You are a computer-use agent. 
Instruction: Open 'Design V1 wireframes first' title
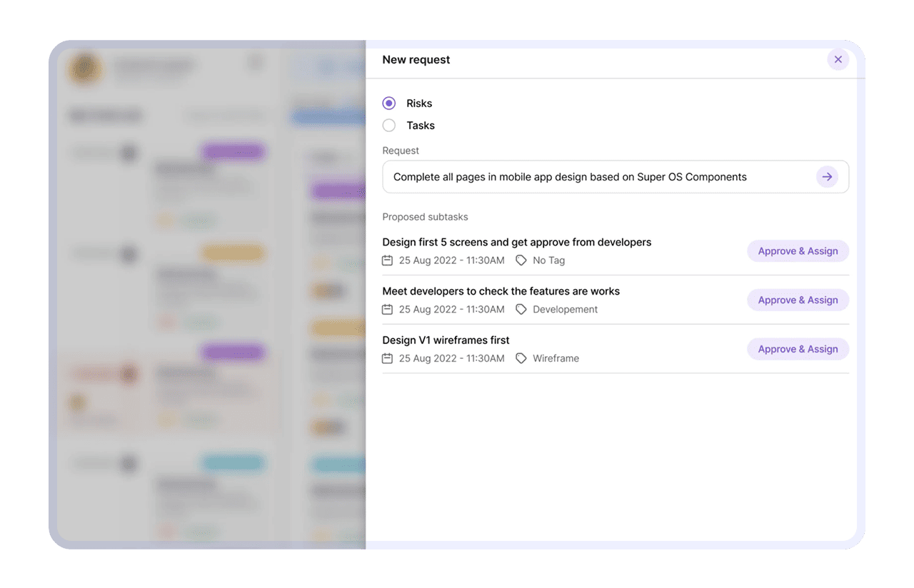tap(446, 340)
